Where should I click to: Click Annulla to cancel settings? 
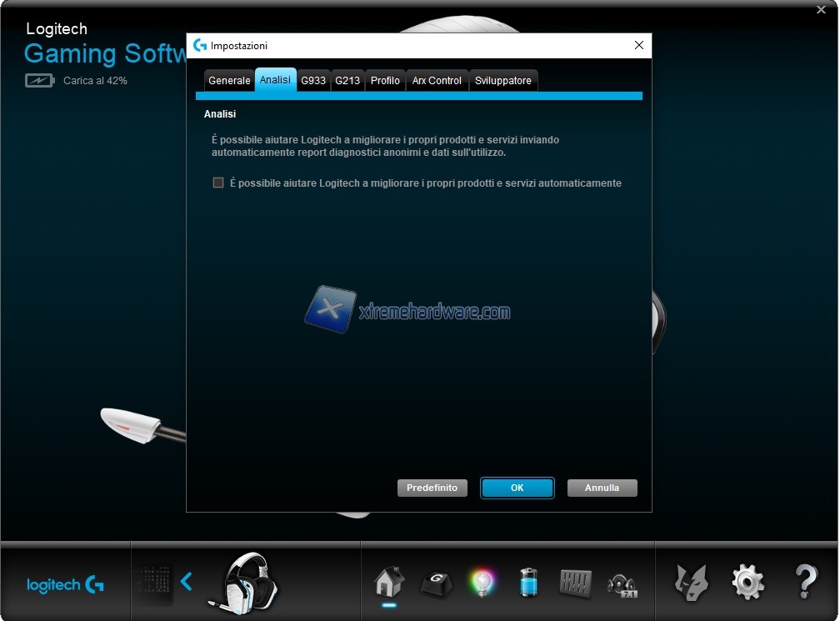pos(602,488)
